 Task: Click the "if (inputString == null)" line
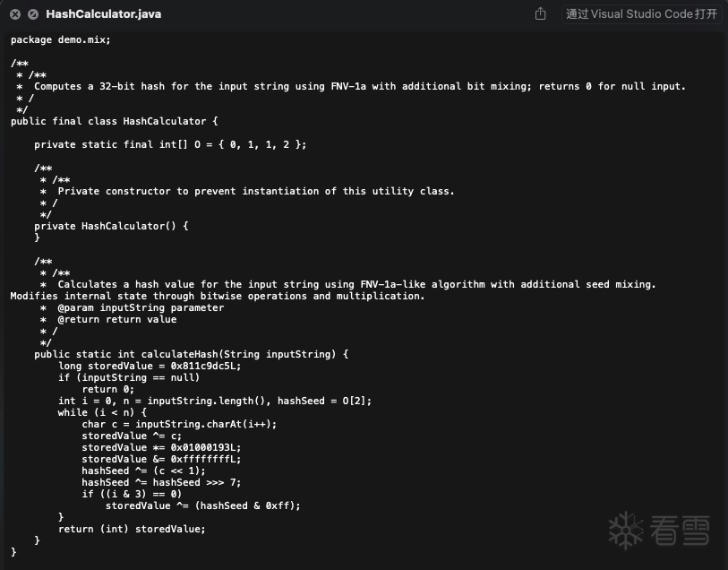(x=129, y=377)
